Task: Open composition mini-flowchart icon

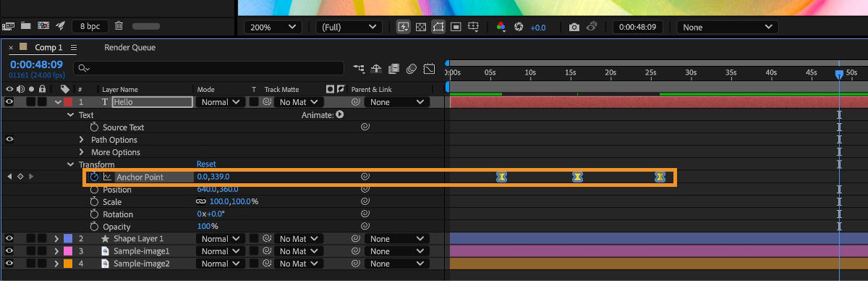Action: coord(359,69)
